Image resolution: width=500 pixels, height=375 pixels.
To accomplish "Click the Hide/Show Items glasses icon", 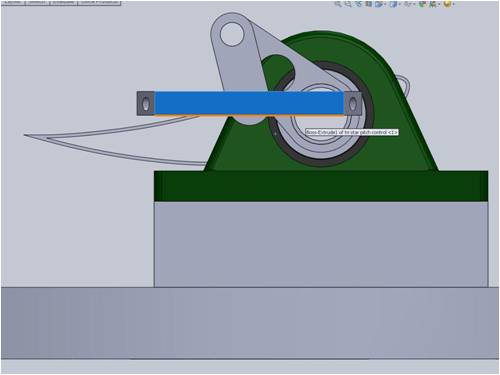I will click(x=408, y=4).
